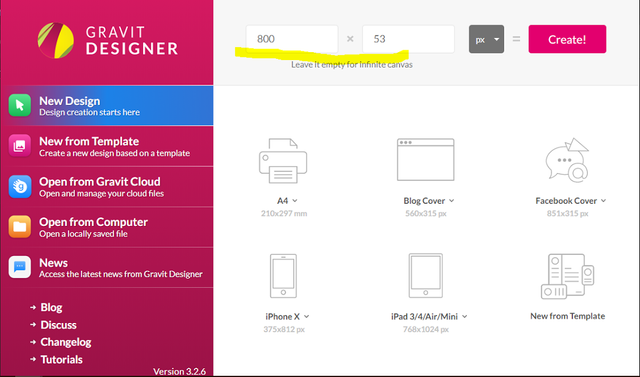Screen dimensions: 640x377
Task: Expand the Facebook Cover preset chevron
Action: coord(603,201)
